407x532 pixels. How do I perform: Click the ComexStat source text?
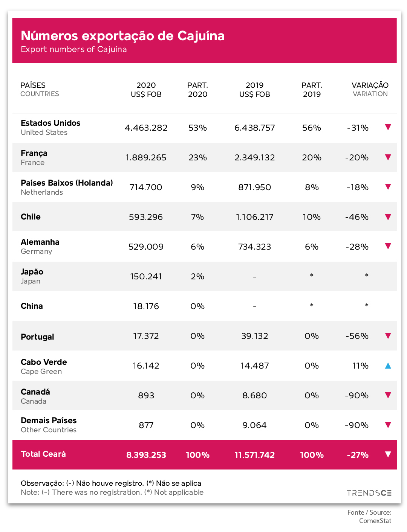pos(375,521)
